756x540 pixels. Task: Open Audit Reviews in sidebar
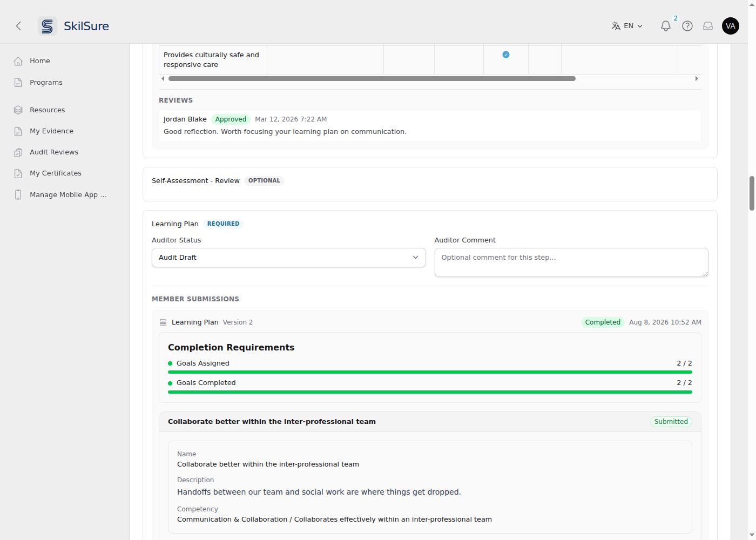(x=54, y=152)
